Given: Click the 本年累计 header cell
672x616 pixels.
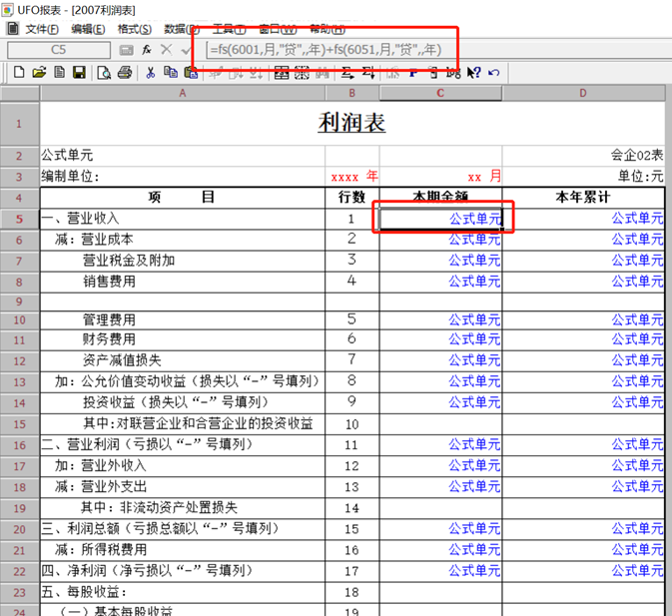Looking at the screenshot, I should point(583,198).
